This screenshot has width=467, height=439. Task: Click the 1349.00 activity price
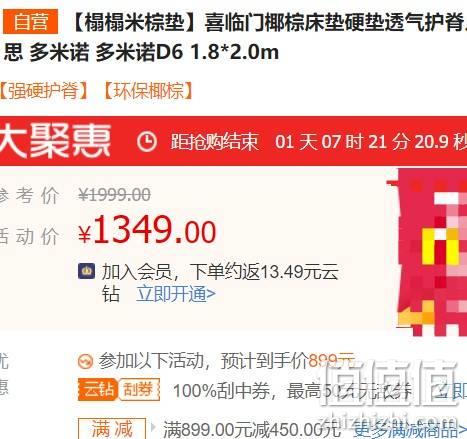tap(147, 230)
